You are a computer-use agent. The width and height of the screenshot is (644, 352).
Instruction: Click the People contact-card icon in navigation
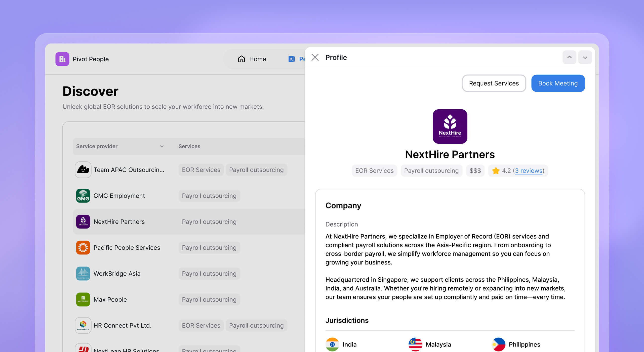pos(291,59)
